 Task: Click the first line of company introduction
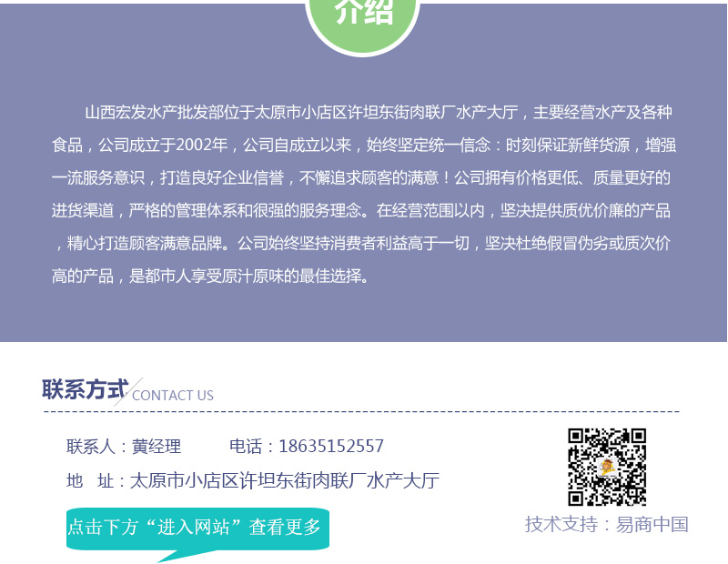tap(379, 112)
